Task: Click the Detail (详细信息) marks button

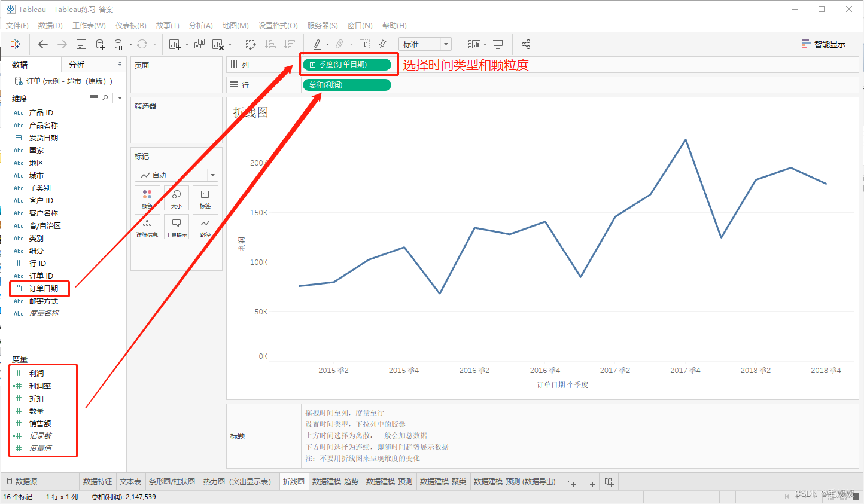Action: tap(147, 227)
